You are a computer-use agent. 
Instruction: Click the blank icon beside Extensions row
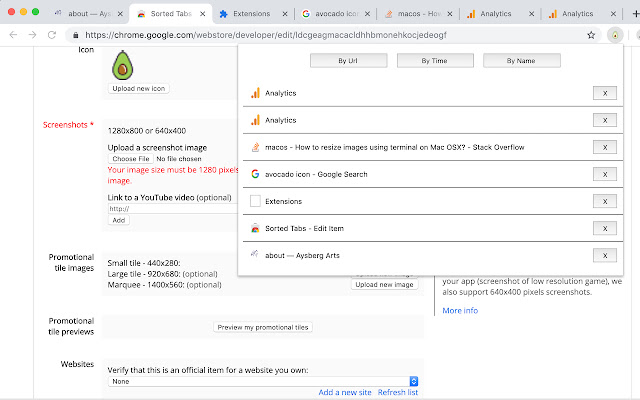(255, 201)
